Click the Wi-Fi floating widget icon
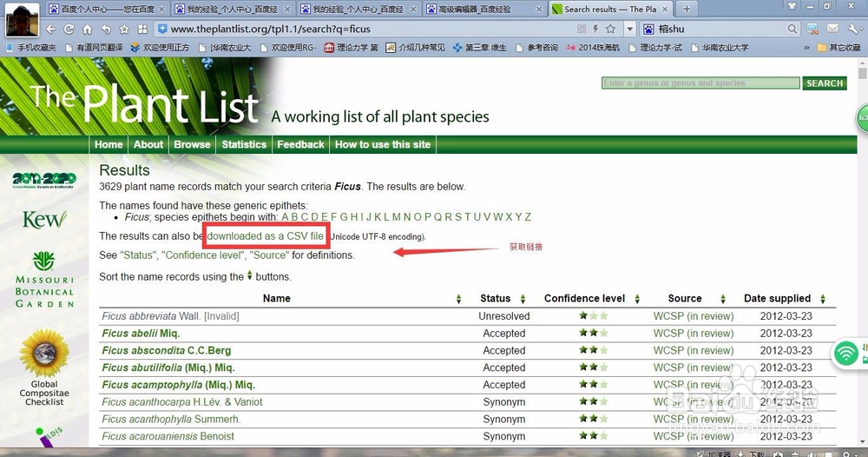This screenshot has height=457, width=868. coord(845,353)
